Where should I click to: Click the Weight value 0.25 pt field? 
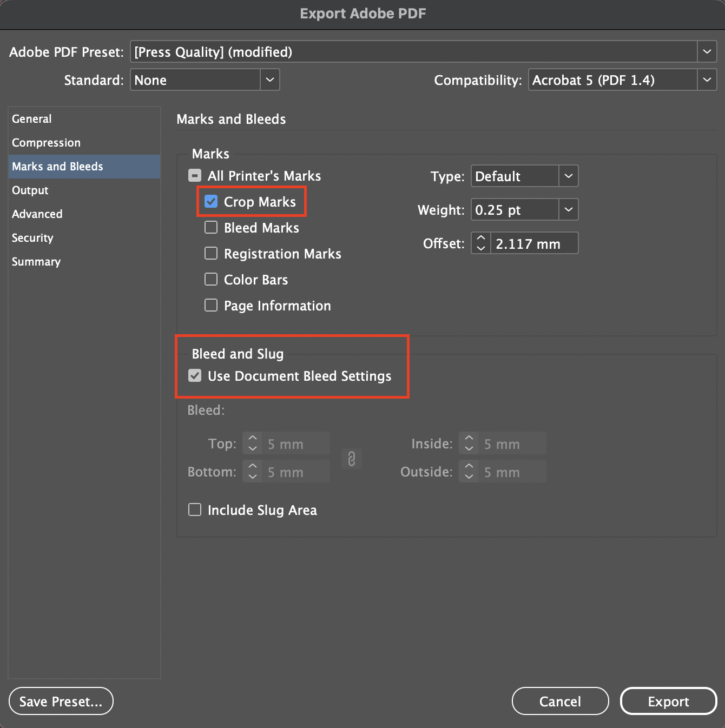tap(515, 210)
